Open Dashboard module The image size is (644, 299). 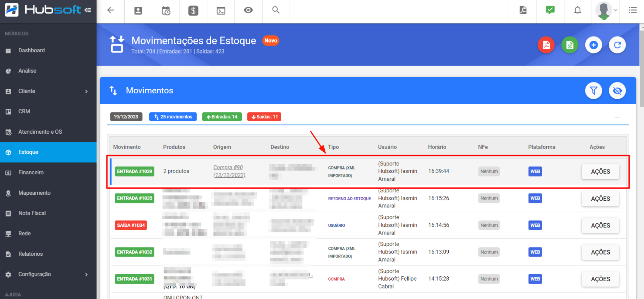point(48,50)
